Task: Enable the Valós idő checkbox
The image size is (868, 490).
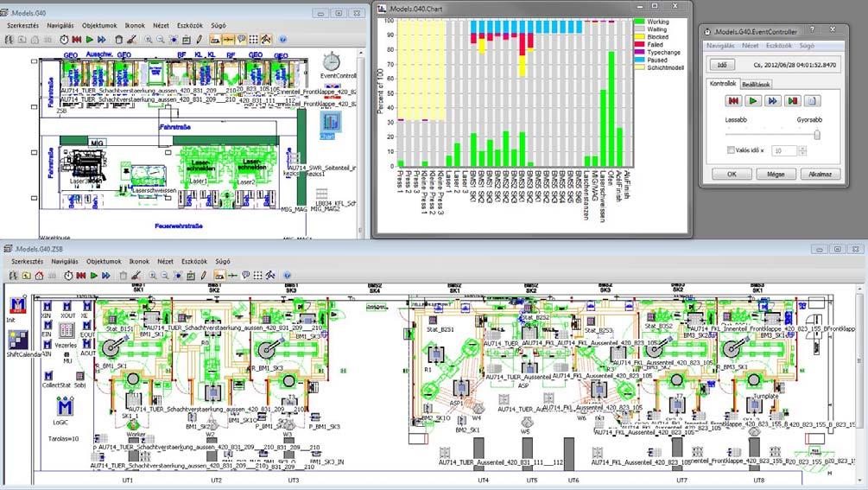Action: 731,150
